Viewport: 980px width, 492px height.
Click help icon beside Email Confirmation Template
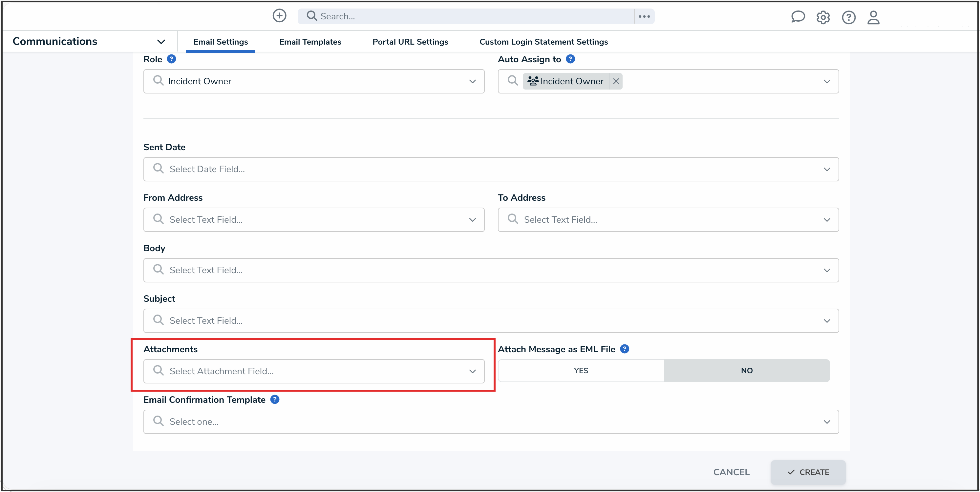coord(275,399)
